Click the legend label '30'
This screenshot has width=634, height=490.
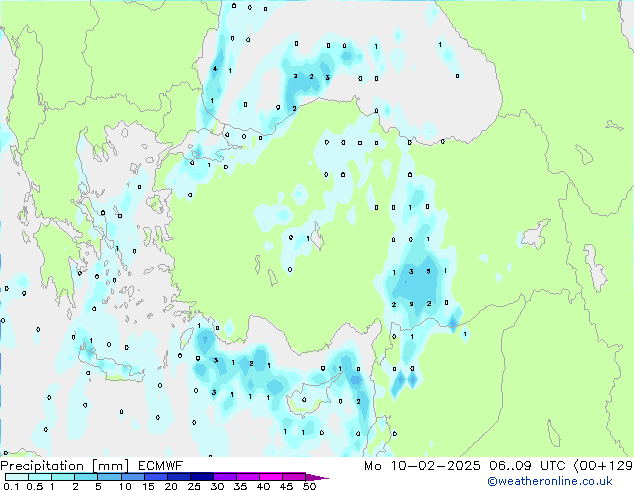(217, 486)
